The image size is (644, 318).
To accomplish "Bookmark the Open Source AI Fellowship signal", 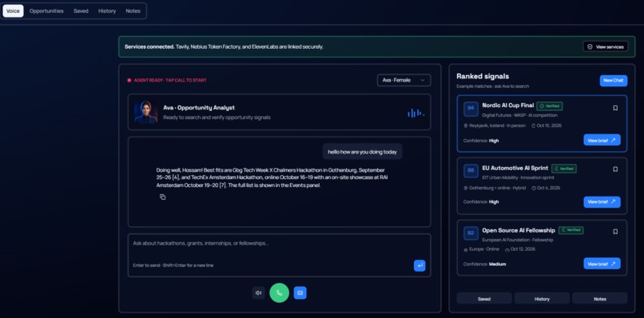I will pos(615,232).
